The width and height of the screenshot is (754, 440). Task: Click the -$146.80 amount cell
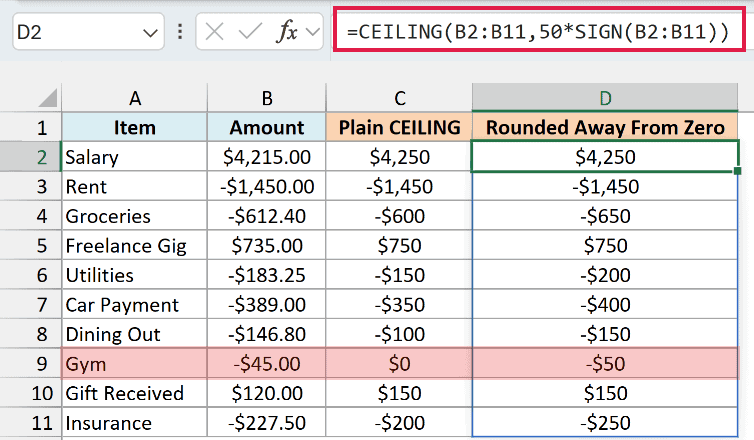266,334
